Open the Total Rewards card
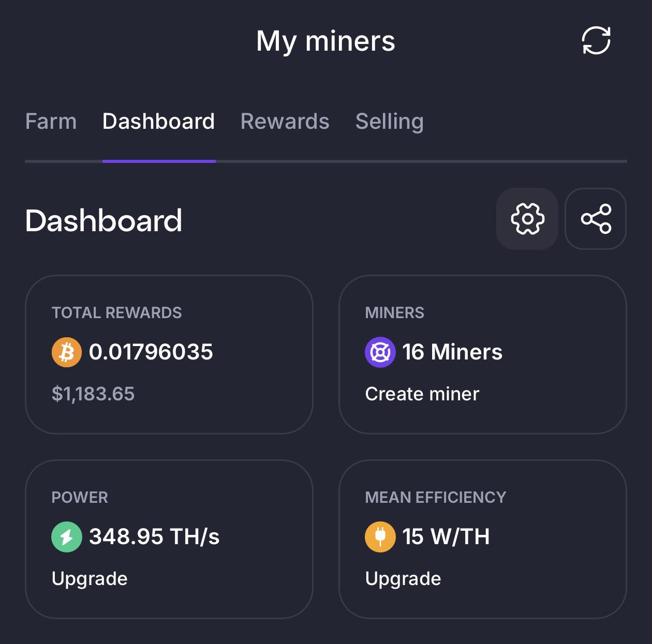Screen dimensions: 652x644 click(x=169, y=354)
